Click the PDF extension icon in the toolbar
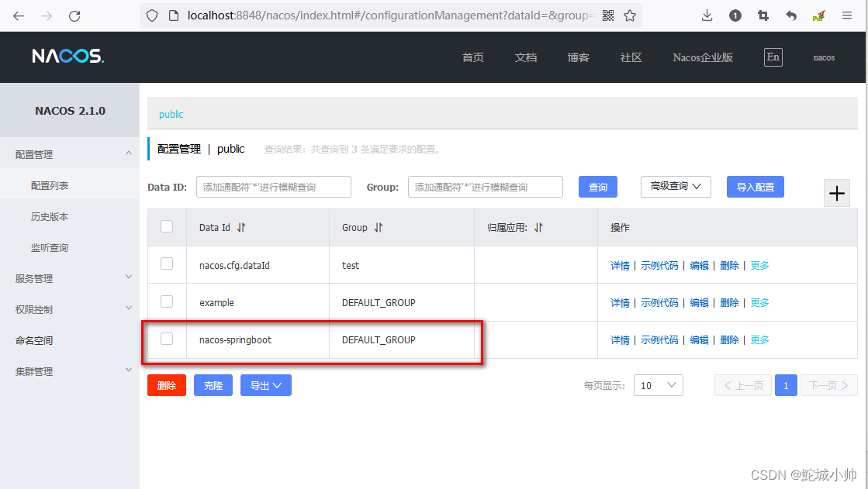Image resolution: width=868 pixels, height=489 pixels. point(818,15)
